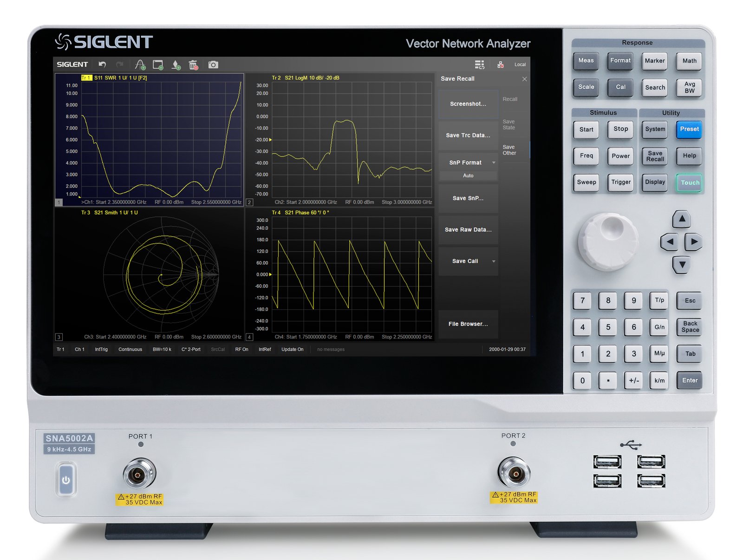Open the File Browser
This screenshot has height=560, width=743.
click(468, 324)
